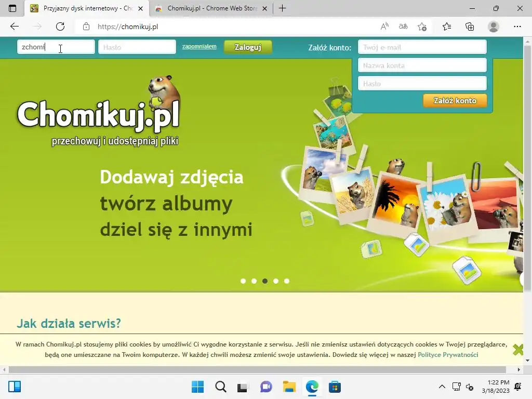Screen dimensions: 532x399
Task: Dismiss the cookies notice with green X
Action: [518, 350]
